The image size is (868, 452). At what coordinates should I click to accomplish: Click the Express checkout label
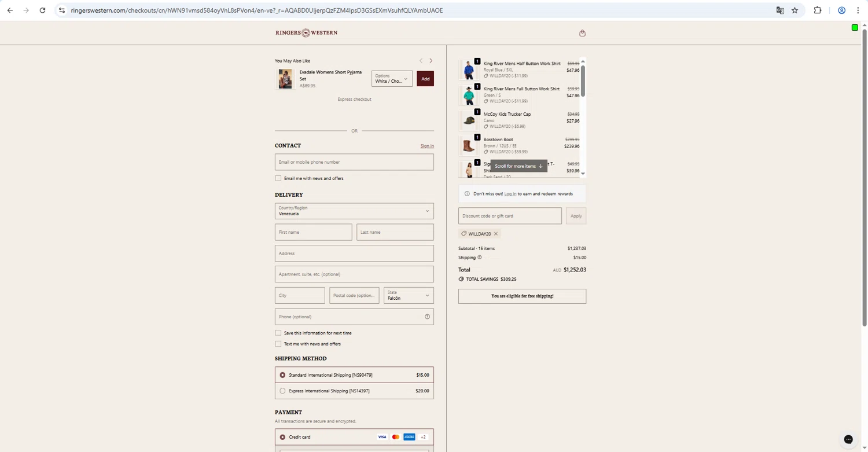click(354, 100)
